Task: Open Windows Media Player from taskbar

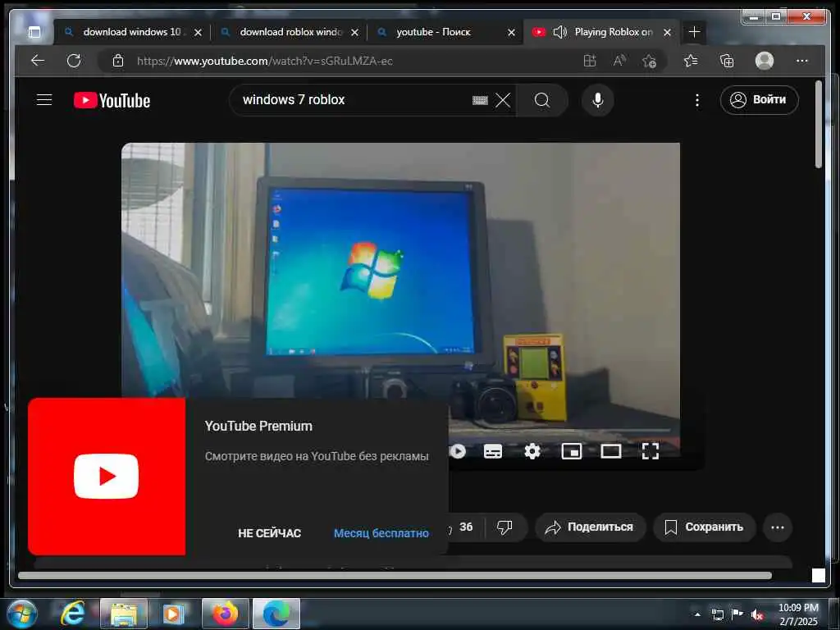Action: coord(173,614)
